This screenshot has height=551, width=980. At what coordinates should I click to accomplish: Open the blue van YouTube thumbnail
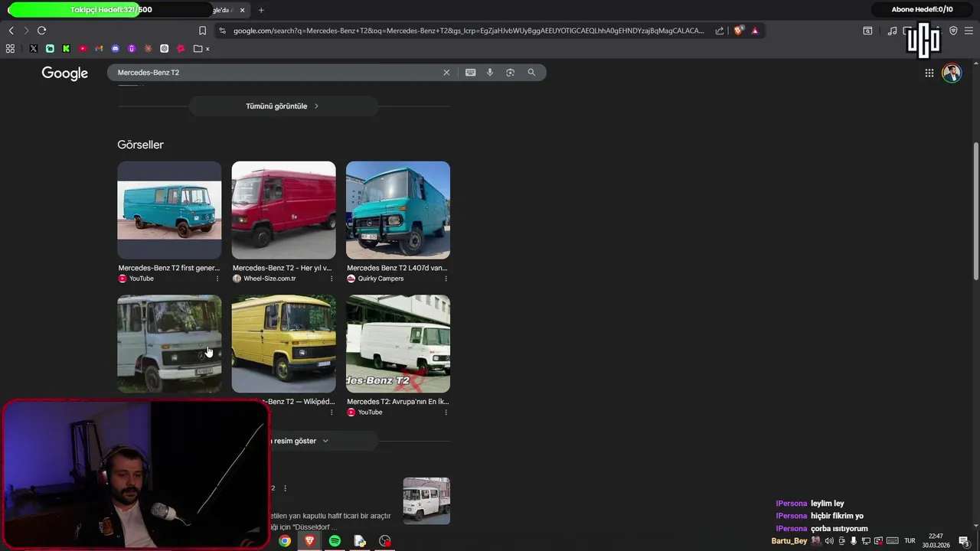click(x=169, y=210)
